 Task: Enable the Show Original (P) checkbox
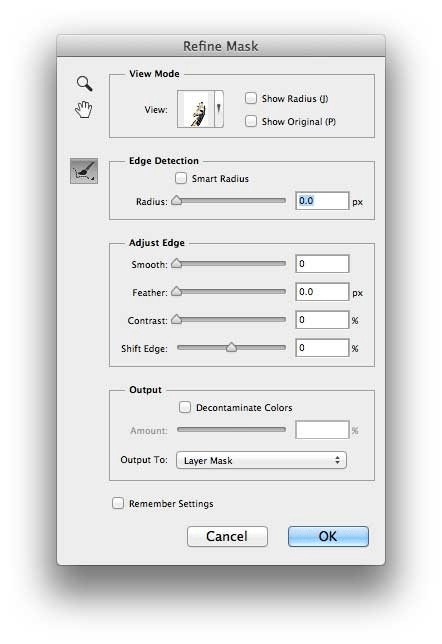(x=251, y=121)
